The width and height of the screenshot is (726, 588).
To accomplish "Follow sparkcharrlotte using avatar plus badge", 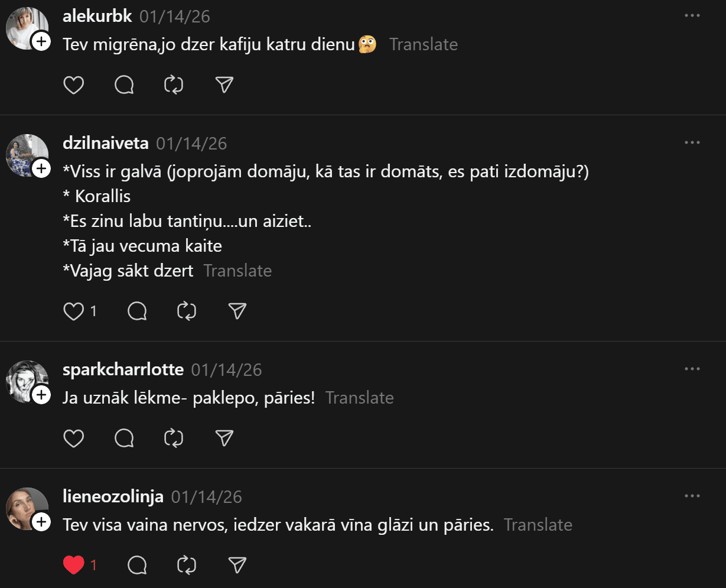I will (x=41, y=395).
